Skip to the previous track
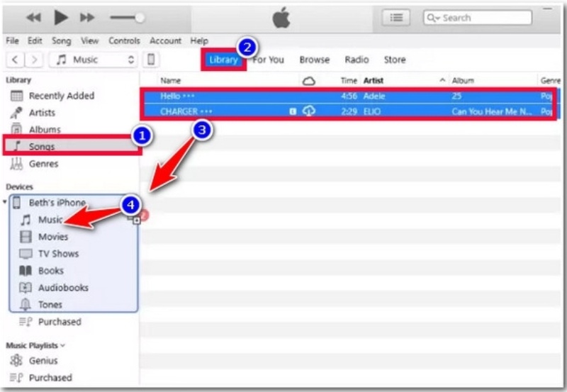 (33, 17)
